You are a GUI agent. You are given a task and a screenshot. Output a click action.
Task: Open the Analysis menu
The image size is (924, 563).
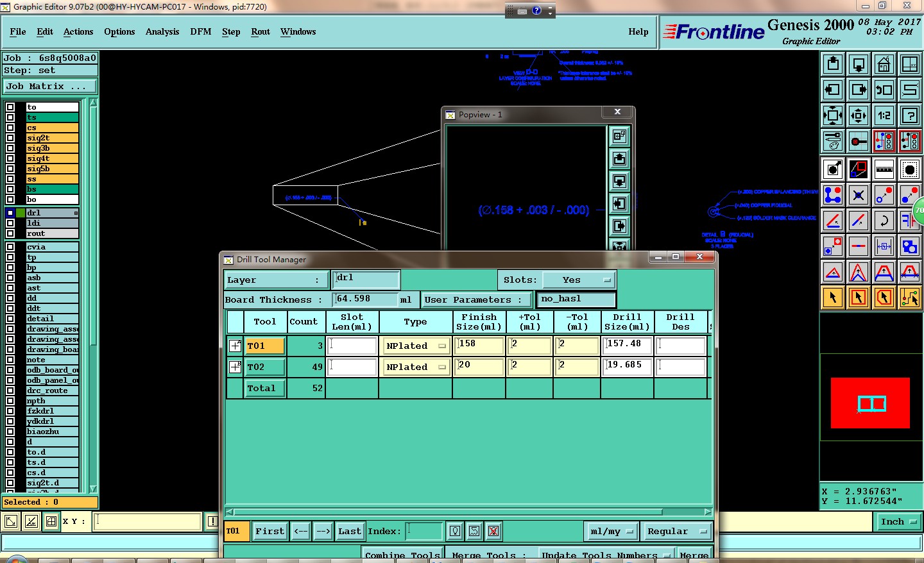tap(162, 31)
